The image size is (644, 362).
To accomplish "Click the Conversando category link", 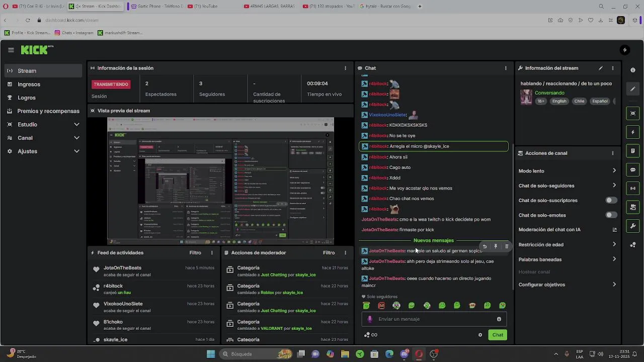I will click(549, 93).
